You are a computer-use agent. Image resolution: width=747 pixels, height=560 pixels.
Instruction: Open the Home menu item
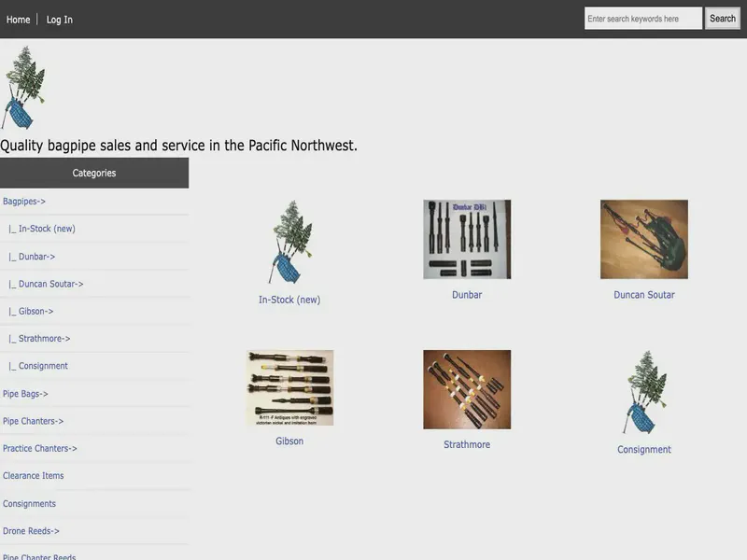coord(18,20)
